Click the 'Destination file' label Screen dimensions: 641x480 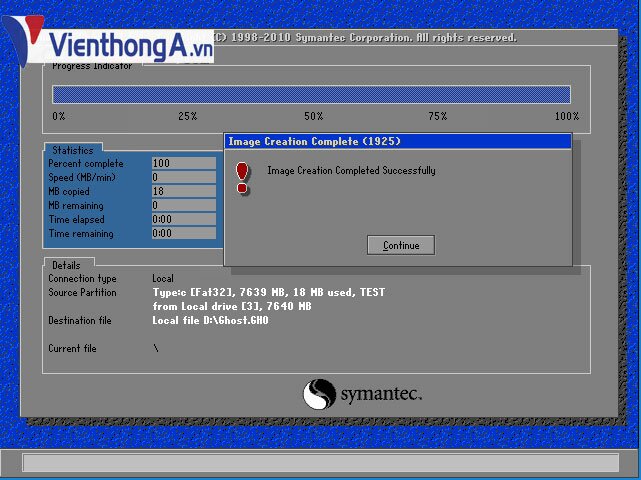80,320
